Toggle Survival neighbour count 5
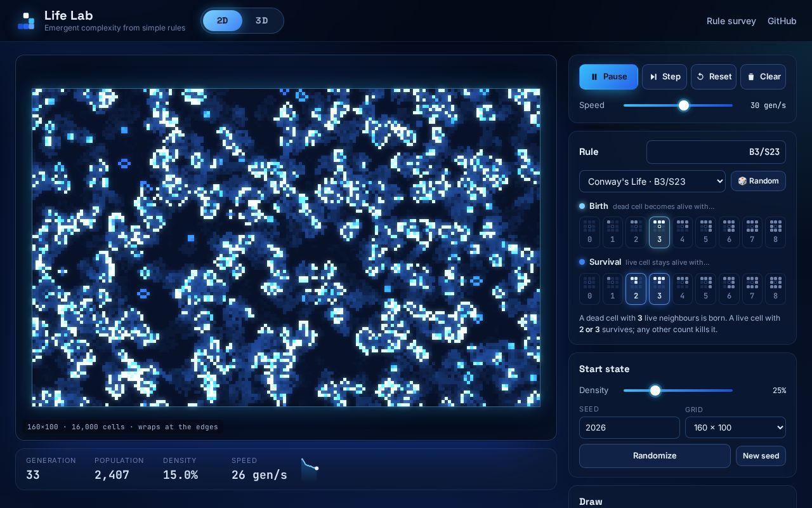Viewport: 812px width, 508px height. [x=705, y=289]
